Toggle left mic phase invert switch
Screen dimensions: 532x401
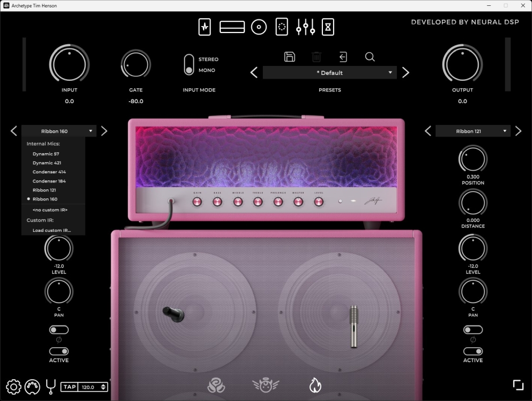(x=59, y=330)
